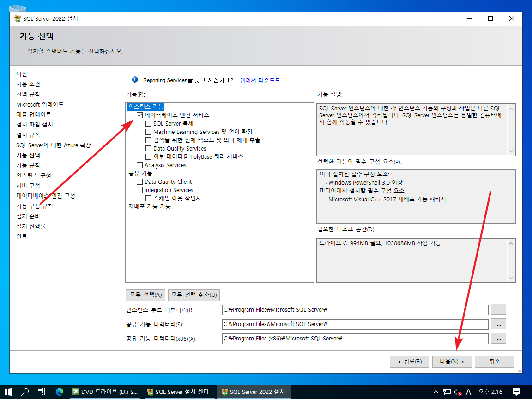Click 모두 선택(A) button
This screenshot has height=399, width=532.
pos(145,295)
